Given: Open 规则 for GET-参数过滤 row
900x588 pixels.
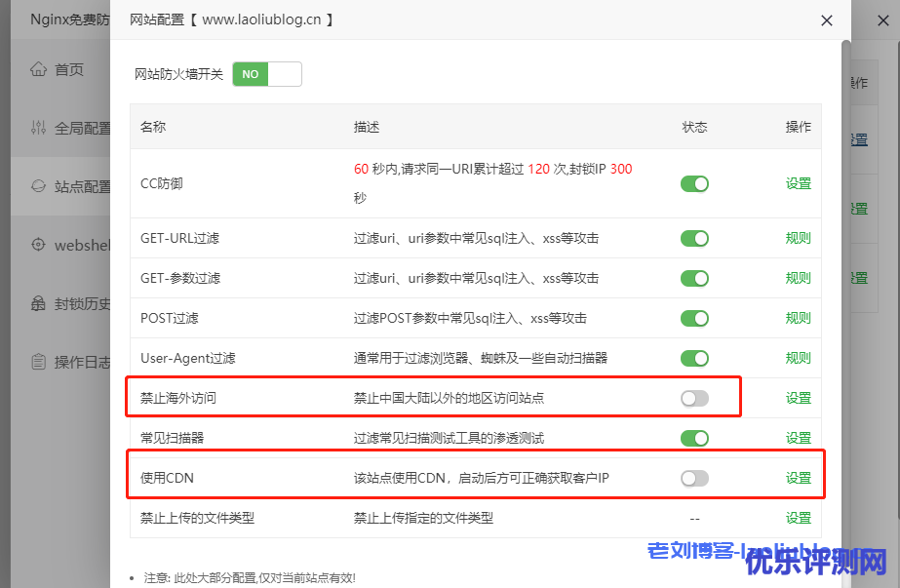Looking at the screenshot, I should tap(798, 278).
